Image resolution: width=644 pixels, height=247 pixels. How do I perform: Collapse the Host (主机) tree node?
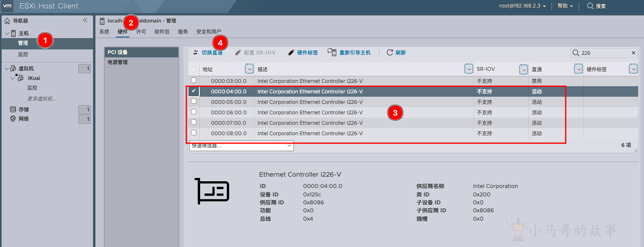[x=7, y=33]
